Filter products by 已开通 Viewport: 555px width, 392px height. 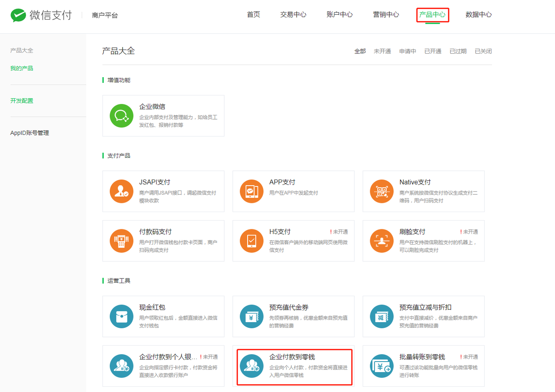433,51
